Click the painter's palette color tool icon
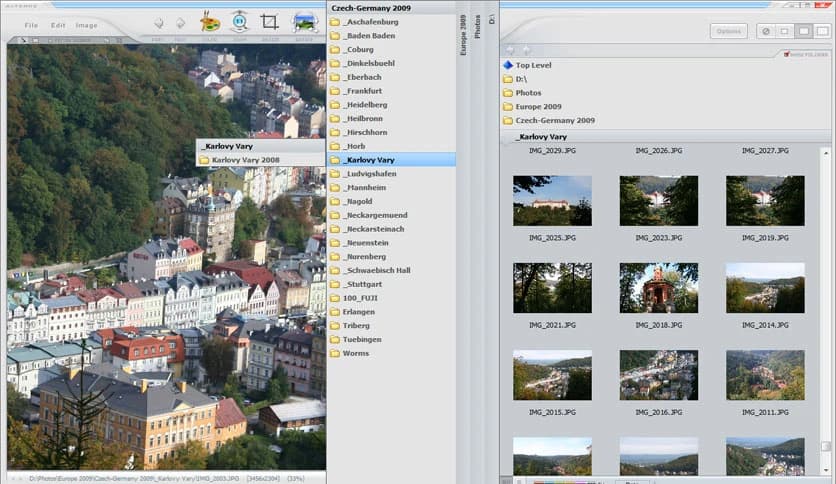This screenshot has width=836, height=484. (211, 21)
